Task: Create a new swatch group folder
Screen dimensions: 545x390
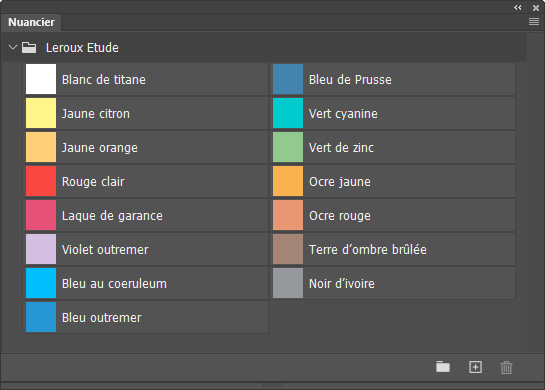Action: click(443, 367)
